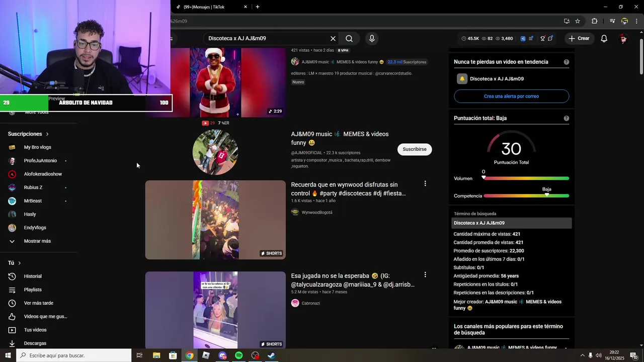Click the search magnifier button

[x=349, y=38]
